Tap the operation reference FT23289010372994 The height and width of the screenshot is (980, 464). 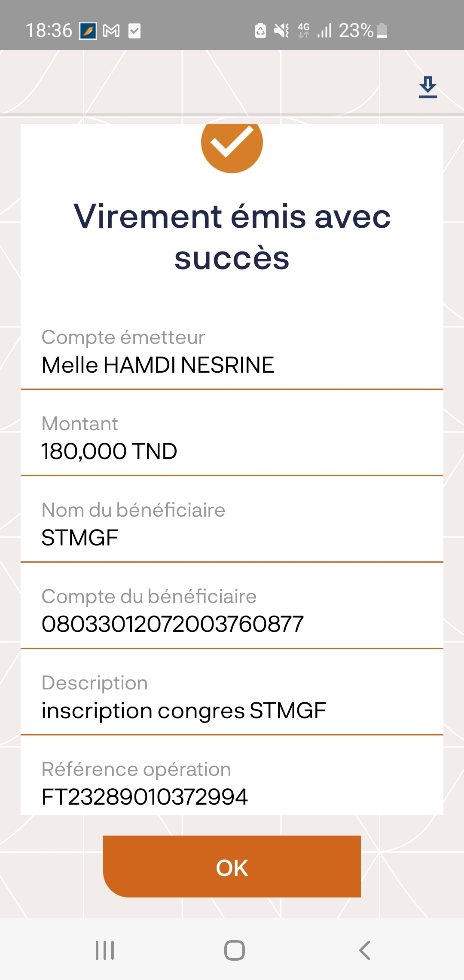pyautogui.click(x=145, y=797)
